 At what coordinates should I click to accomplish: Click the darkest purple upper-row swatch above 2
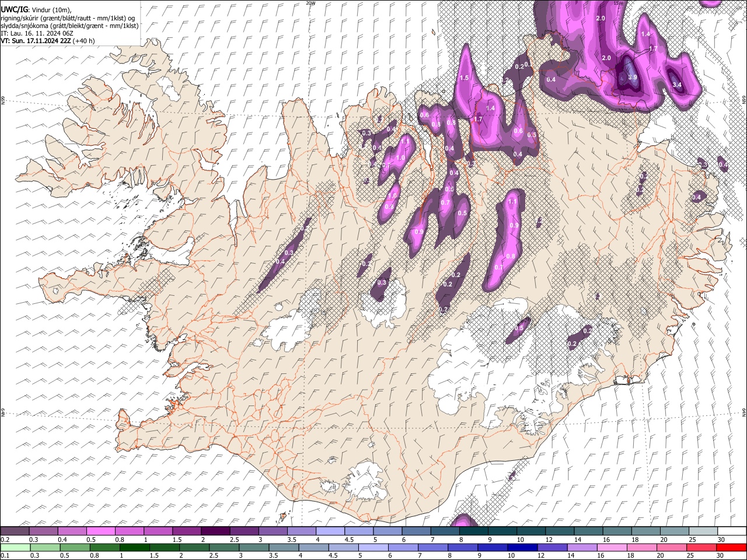click(215, 531)
